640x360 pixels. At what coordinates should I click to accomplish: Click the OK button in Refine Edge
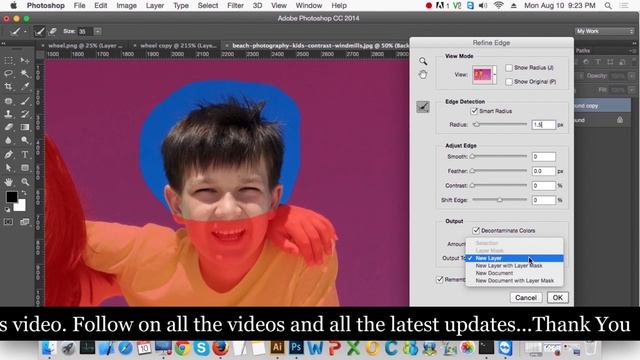(558, 298)
